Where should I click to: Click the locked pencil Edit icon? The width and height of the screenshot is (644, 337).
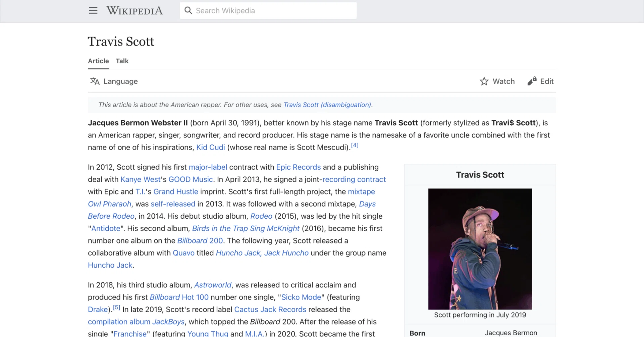(532, 81)
